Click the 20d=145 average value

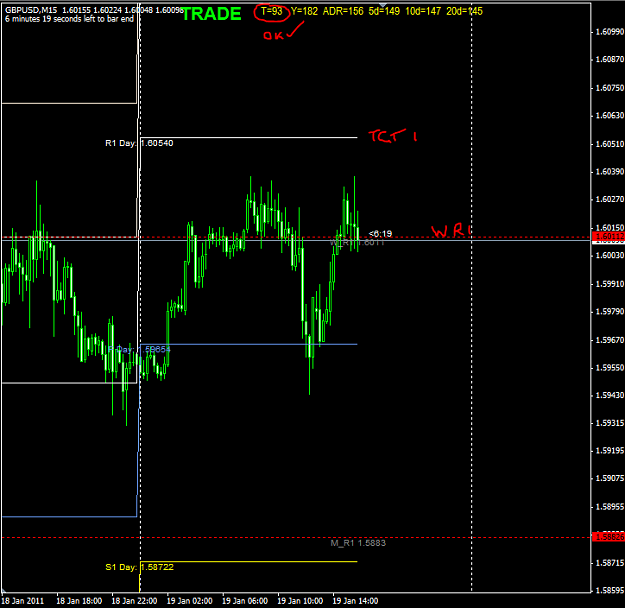point(464,11)
